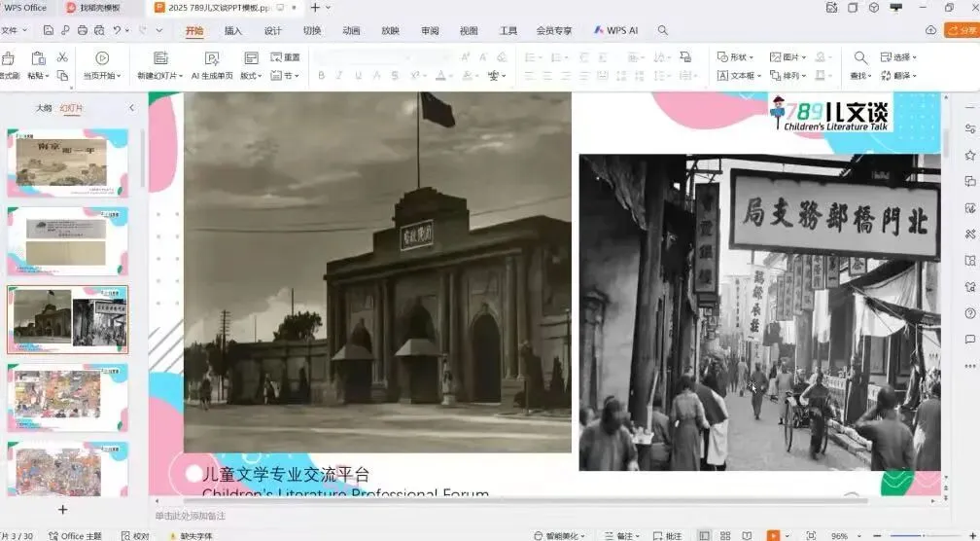
Task: Click the Print icon in quick access toolbar
Action: 82,31
